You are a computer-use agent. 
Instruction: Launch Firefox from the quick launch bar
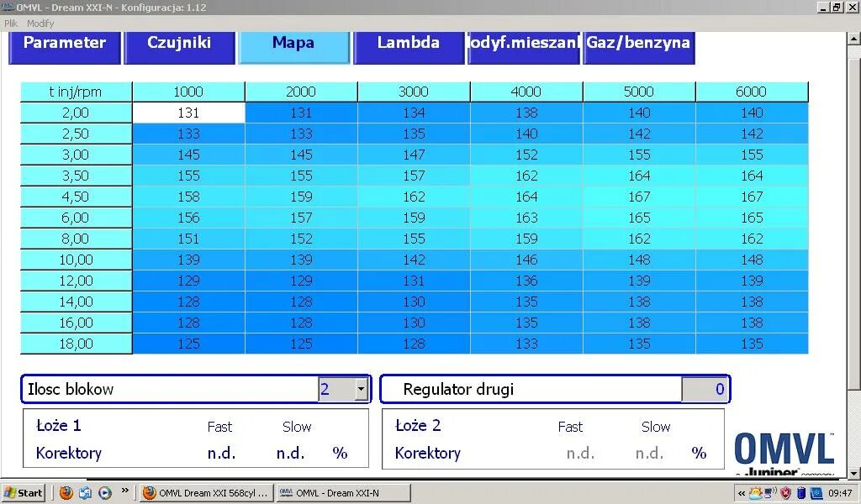[x=66, y=492]
